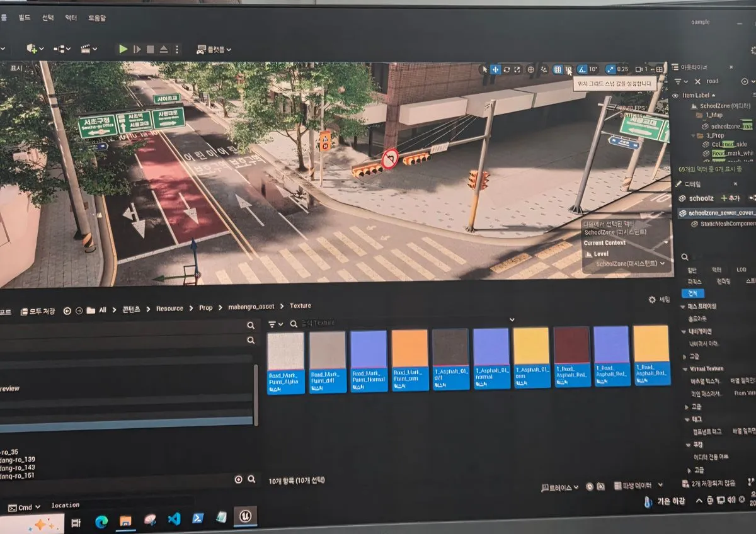
Task: Click the skip-frame advance button in toolbar
Action: 137,48
